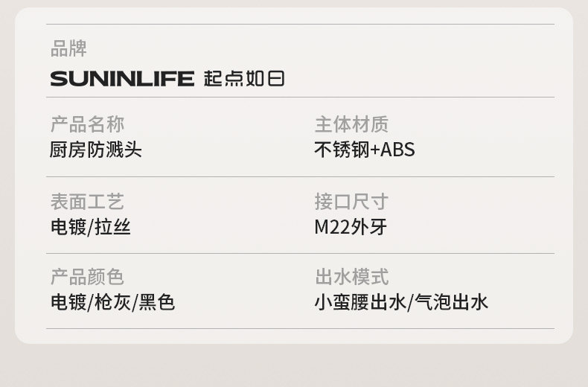
Task: Click the 出水模式 field label
Action: coord(351,277)
